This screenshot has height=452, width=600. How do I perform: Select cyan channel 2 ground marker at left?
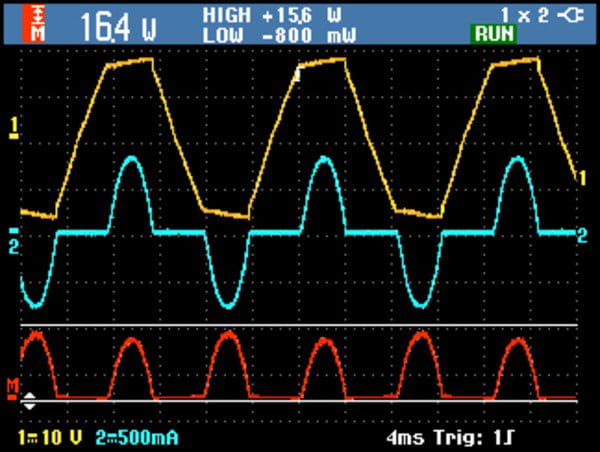tap(14, 241)
